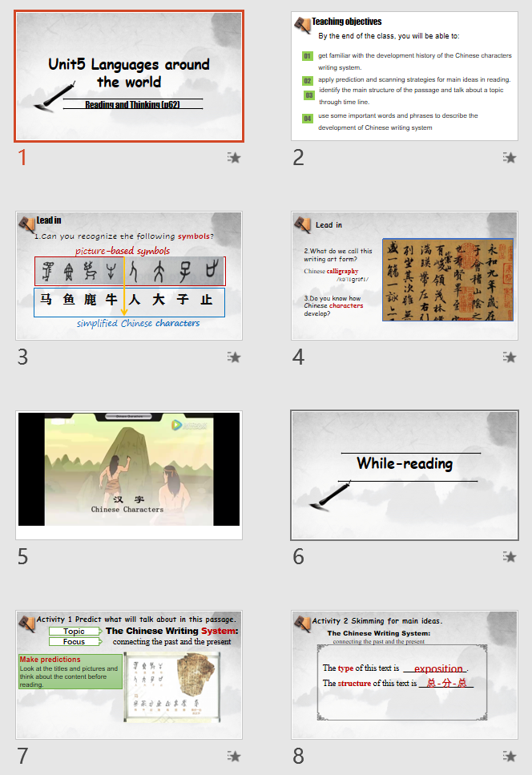
Task: Select the Chinese Characters video slide
Action: click(129, 475)
